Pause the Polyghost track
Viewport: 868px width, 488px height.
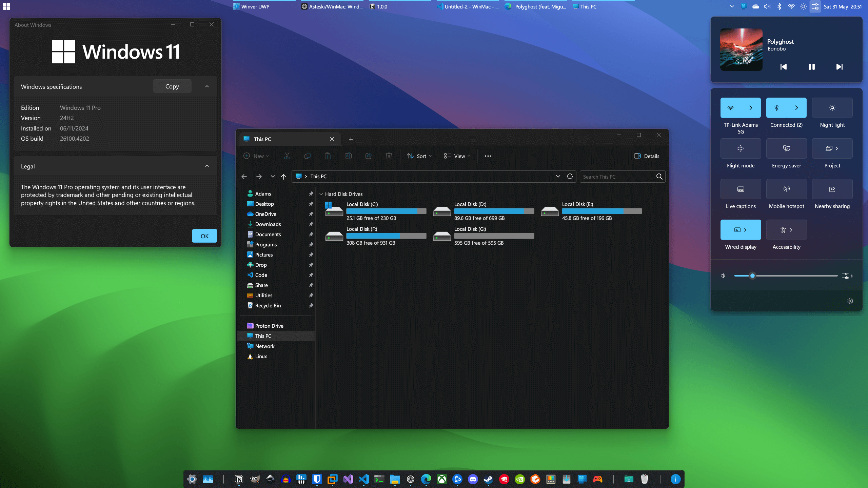point(811,67)
